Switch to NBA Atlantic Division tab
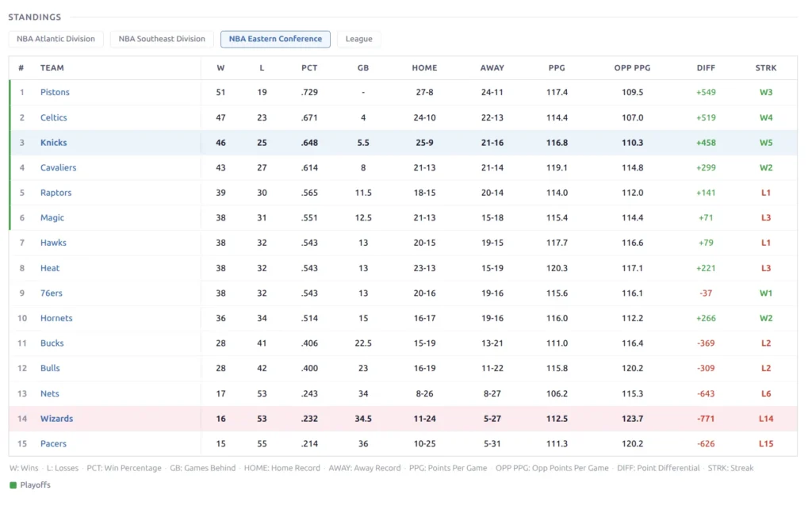This screenshot has height=506, width=812. pos(56,39)
